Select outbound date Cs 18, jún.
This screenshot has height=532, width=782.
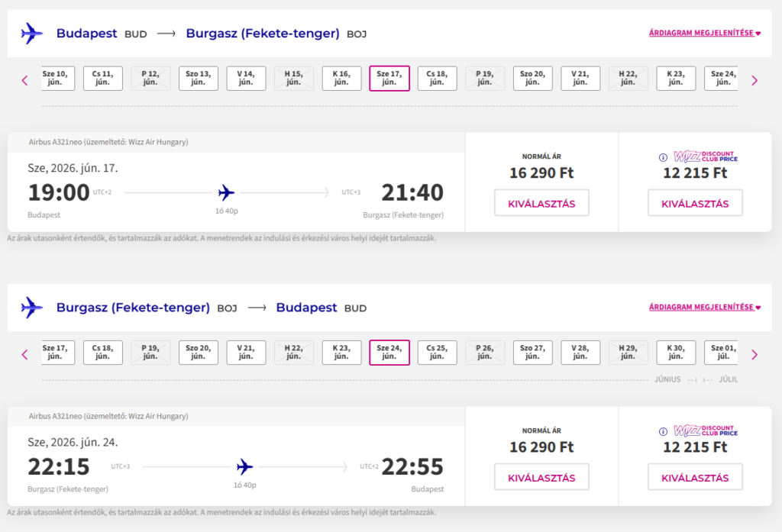437,79
